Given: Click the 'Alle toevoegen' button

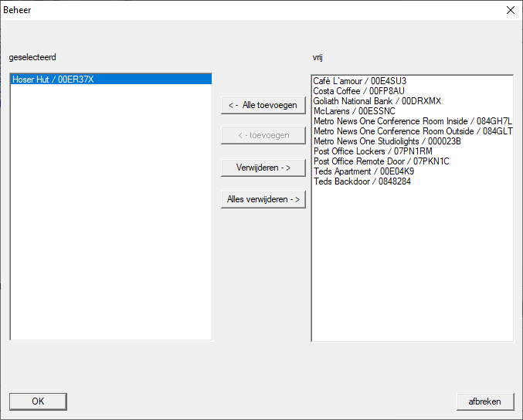Looking at the screenshot, I should coord(263,105).
